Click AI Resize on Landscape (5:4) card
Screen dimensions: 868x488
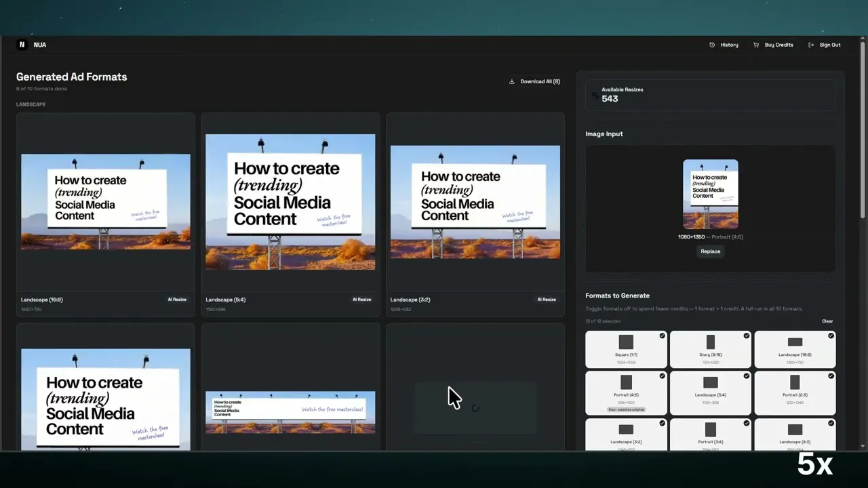[x=361, y=300]
